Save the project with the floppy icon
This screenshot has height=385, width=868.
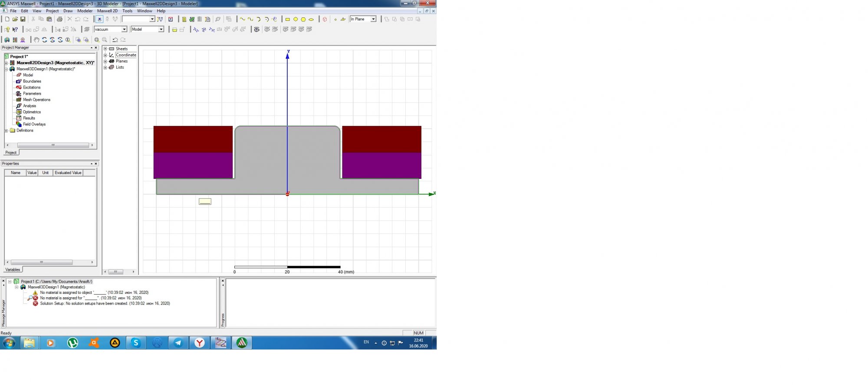[x=23, y=19]
